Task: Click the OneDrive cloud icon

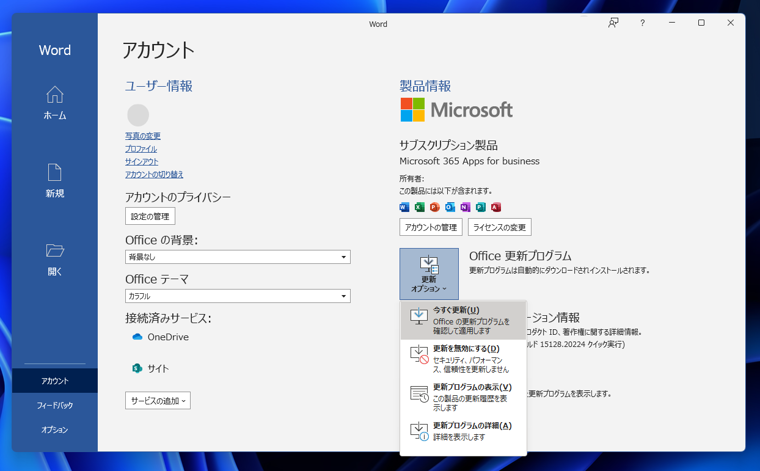Action: [137, 337]
